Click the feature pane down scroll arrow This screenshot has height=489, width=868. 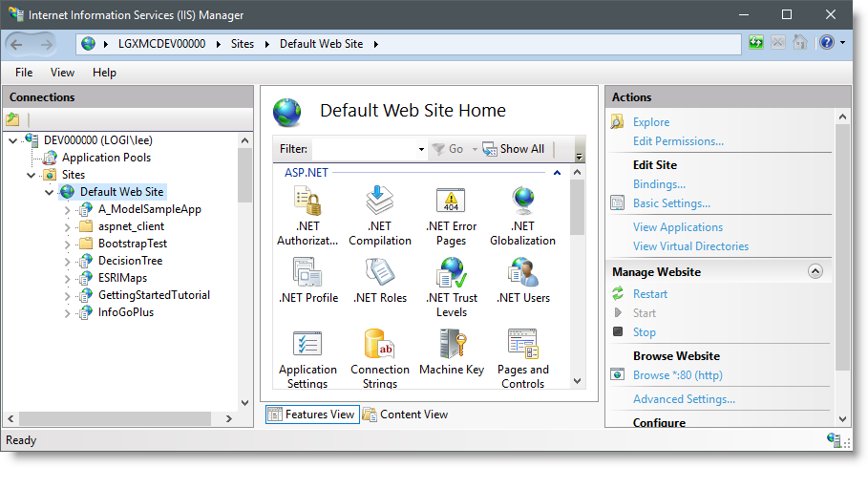(x=577, y=381)
